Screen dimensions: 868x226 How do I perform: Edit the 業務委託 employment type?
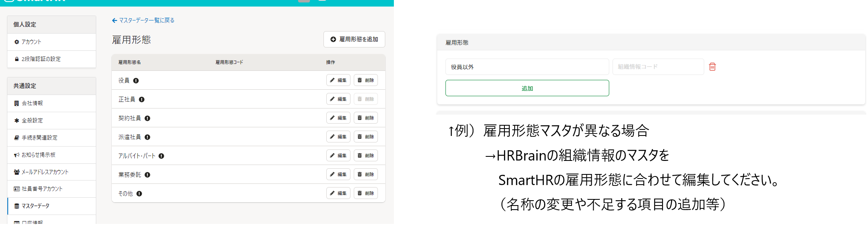338,174
